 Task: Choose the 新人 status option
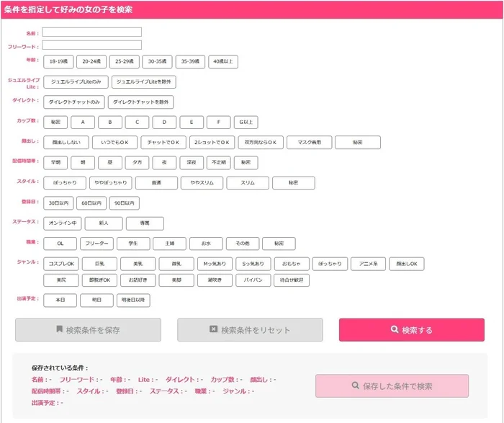tap(104, 223)
